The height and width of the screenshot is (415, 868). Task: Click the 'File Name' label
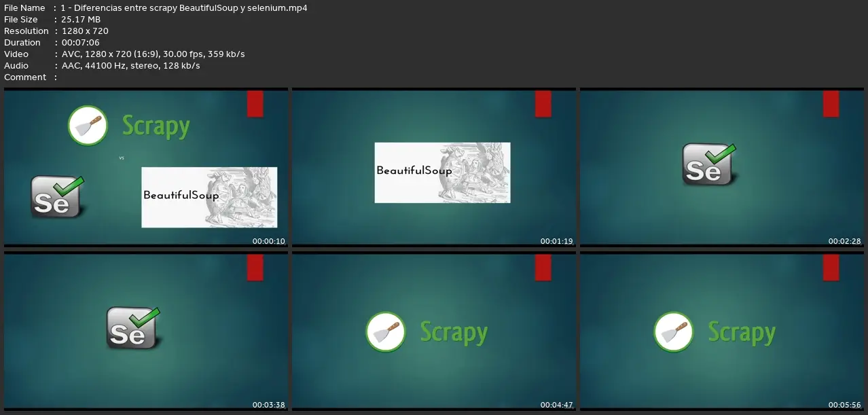click(x=24, y=8)
